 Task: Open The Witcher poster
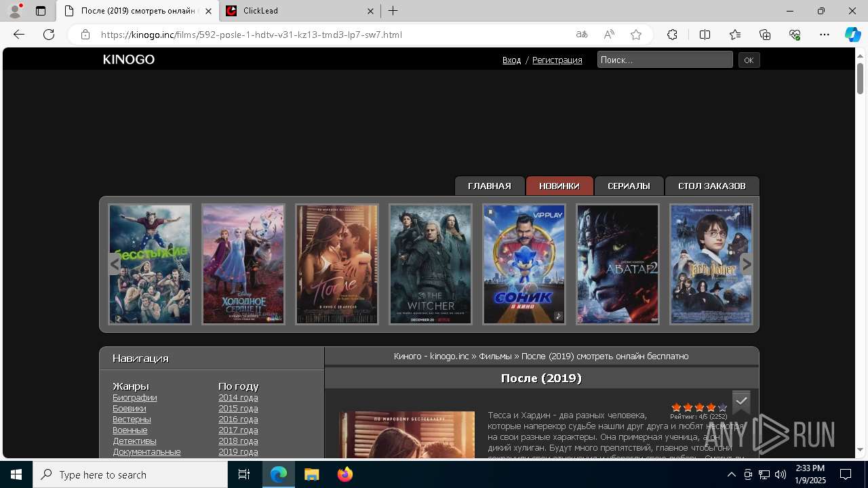(x=431, y=264)
